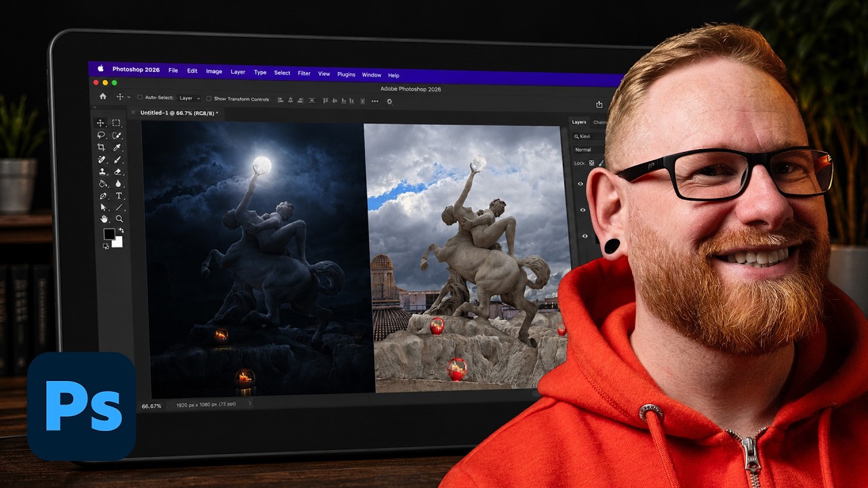Select the Rectangular Marquee tool

[x=116, y=123]
